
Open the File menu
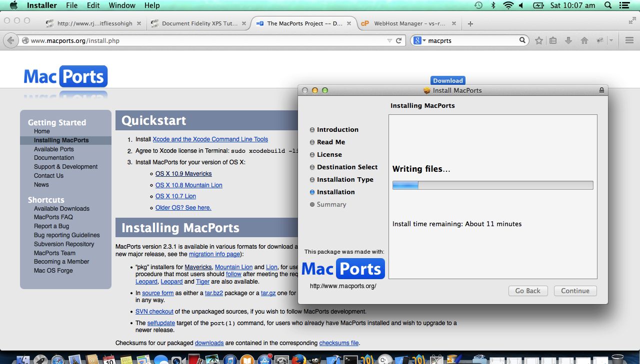pos(71,5)
